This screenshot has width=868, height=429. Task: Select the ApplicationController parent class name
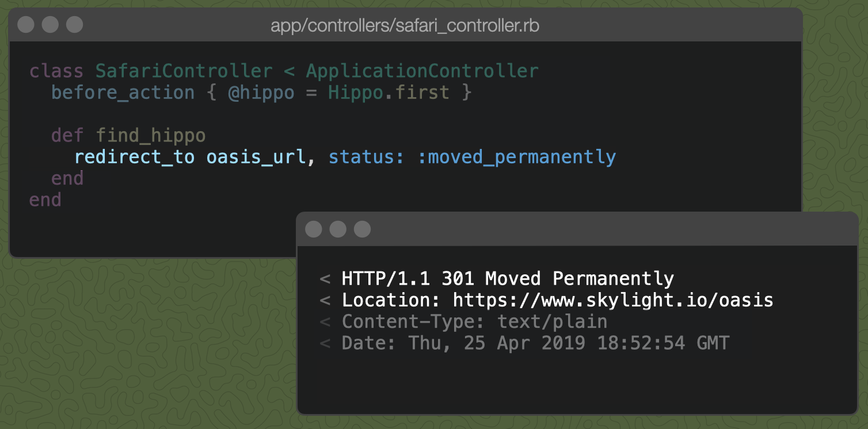pos(422,70)
